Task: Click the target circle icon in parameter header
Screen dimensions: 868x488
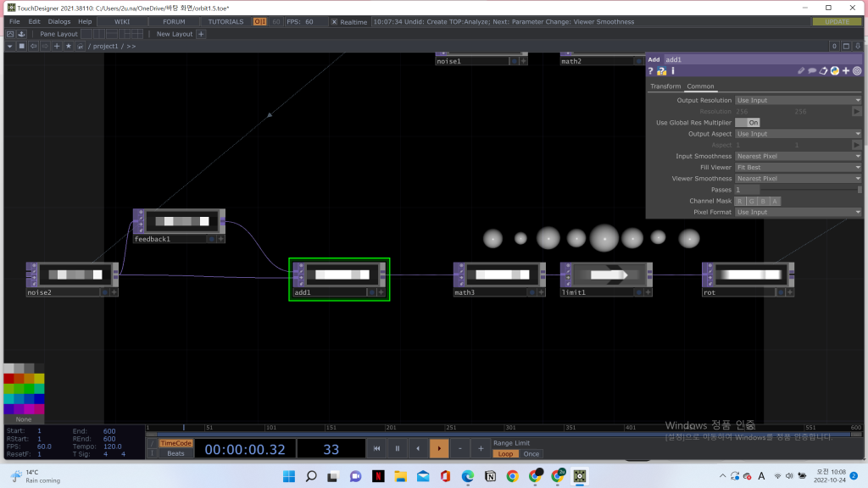Action: pos(857,71)
